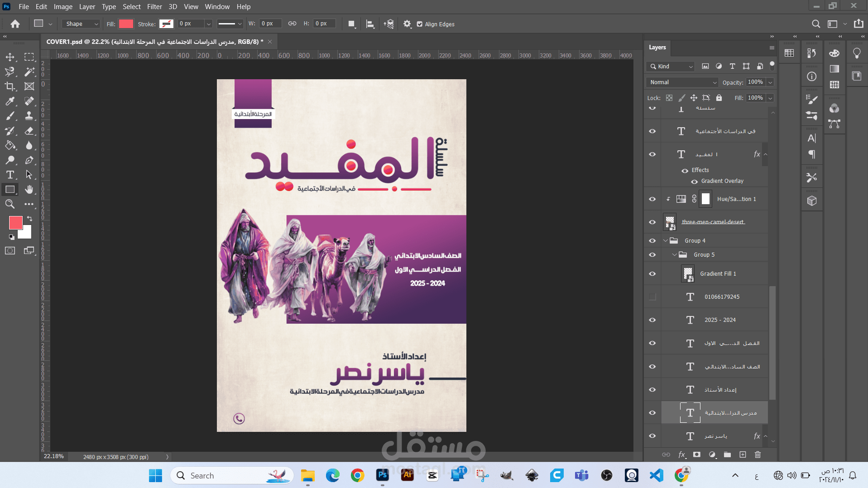Open the Kind filter dropdown
Image resolution: width=868 pixels, height=488 pixels.
pos(671,66)
